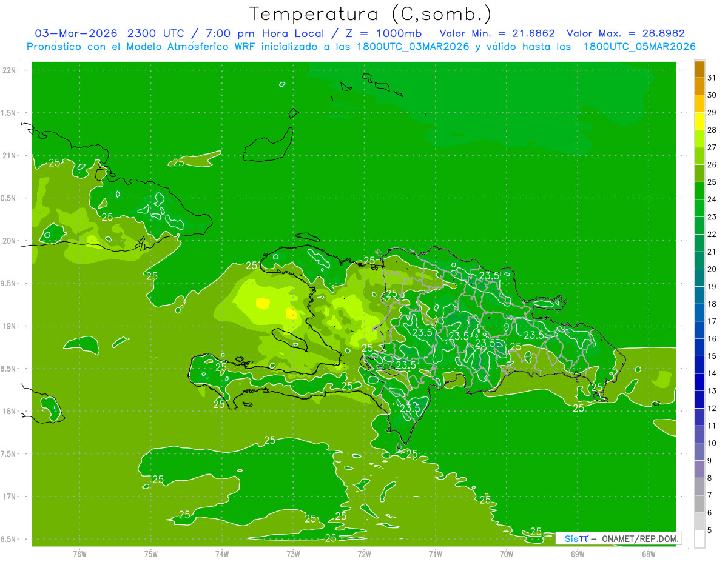
Task: Click the '22N' latitude axis label
Action: point(8,70)
